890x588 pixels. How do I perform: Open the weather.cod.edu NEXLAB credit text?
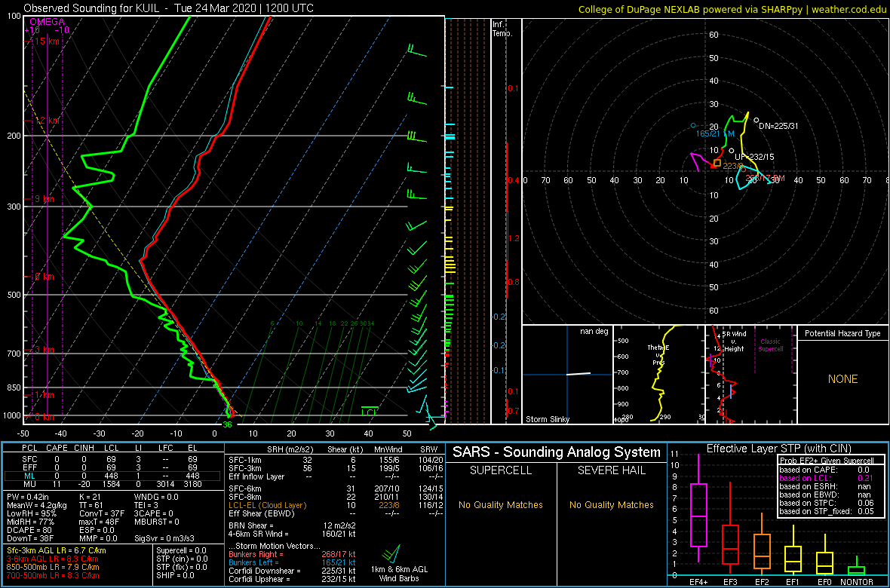coord(732,9)
